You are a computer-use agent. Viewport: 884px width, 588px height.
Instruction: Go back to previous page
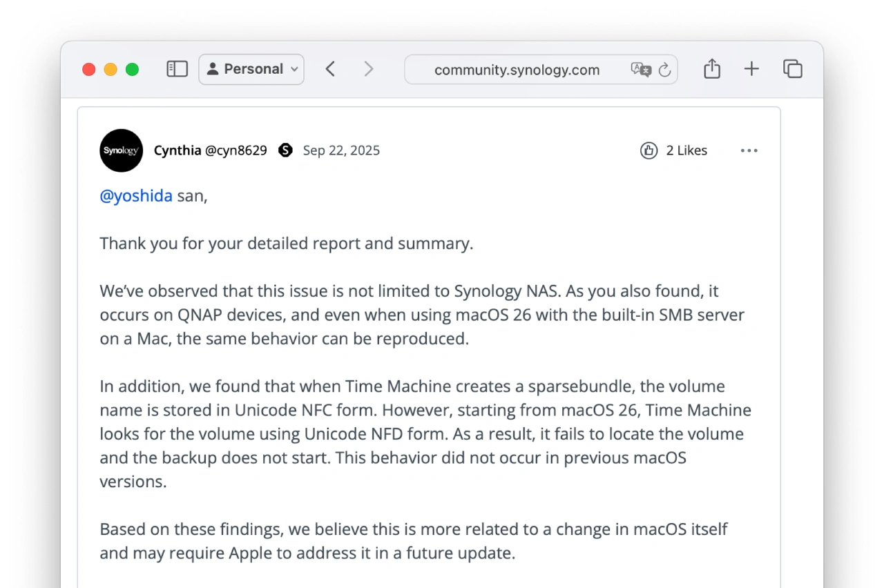(331, 69)
